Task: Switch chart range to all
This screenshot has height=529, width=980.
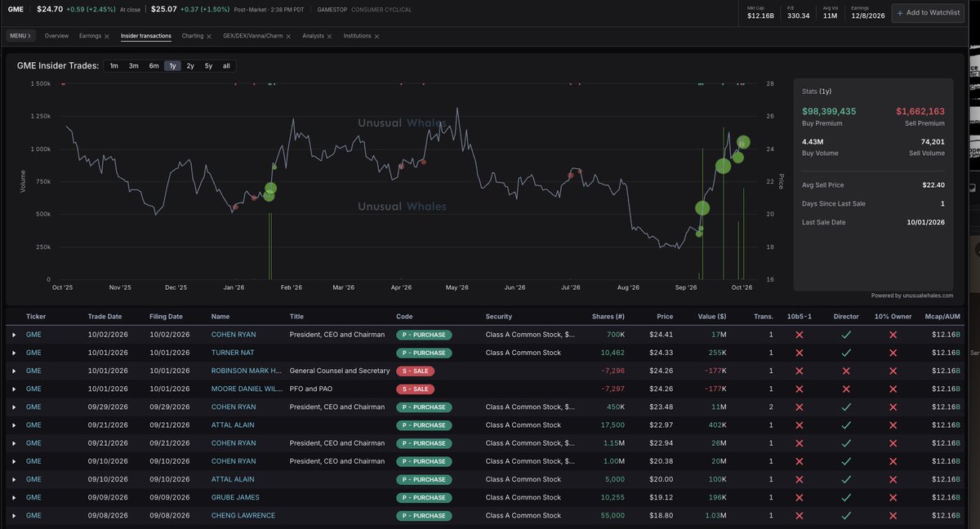Action: [x=226, y=65]
